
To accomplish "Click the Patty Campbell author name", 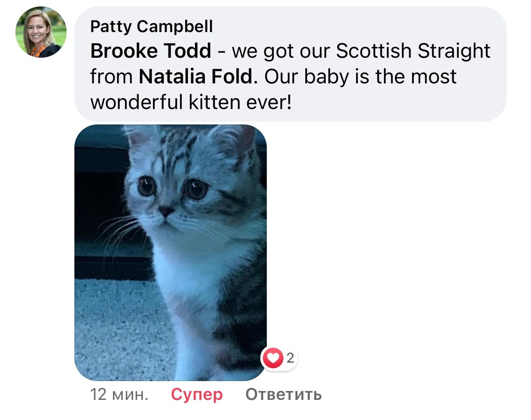I will click(x=151, y=27).
